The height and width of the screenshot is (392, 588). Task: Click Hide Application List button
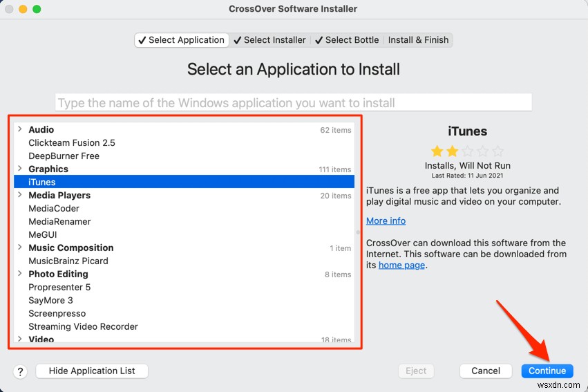[92, 371]
